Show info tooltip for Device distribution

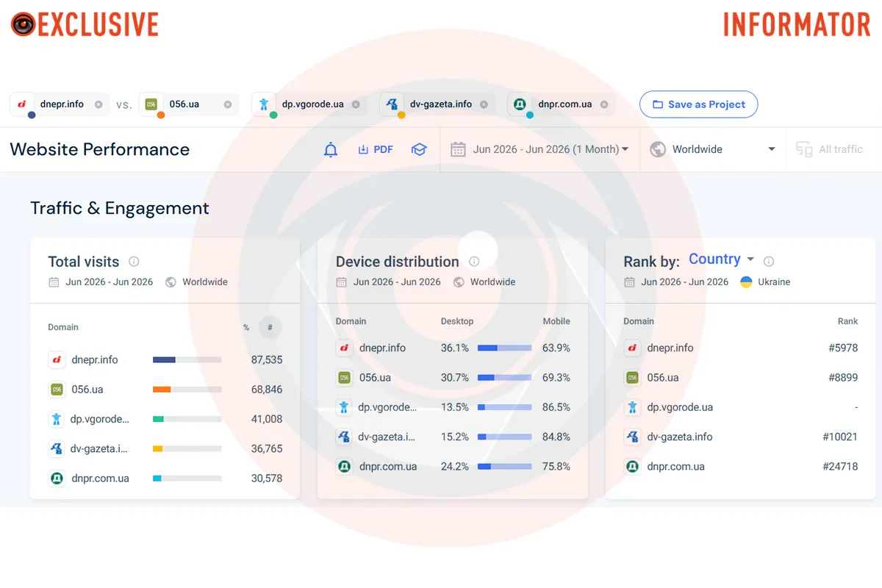474,261
